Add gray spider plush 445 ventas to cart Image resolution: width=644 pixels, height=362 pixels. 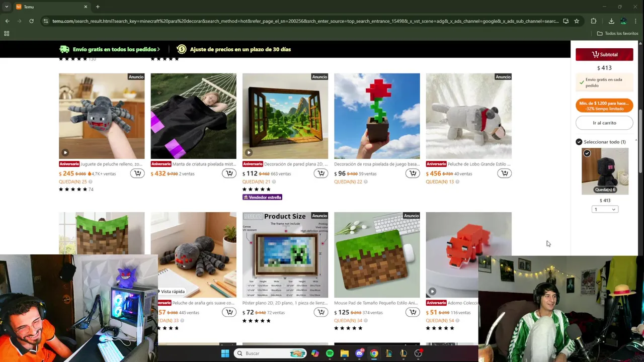point(229,312)
